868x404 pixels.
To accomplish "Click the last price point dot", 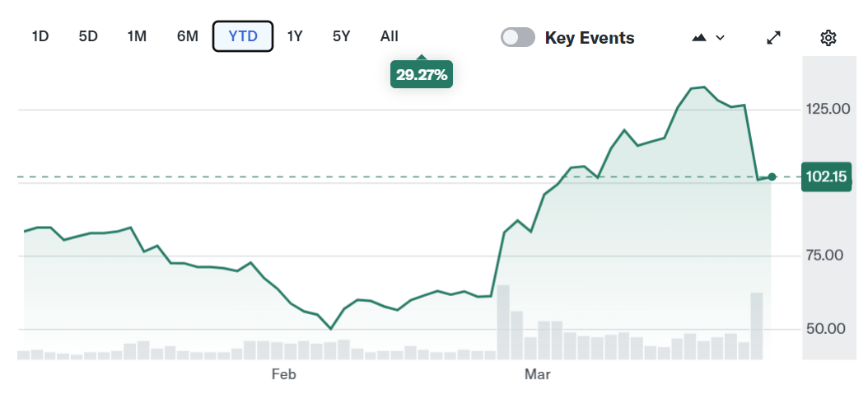I will click(772, 176).
